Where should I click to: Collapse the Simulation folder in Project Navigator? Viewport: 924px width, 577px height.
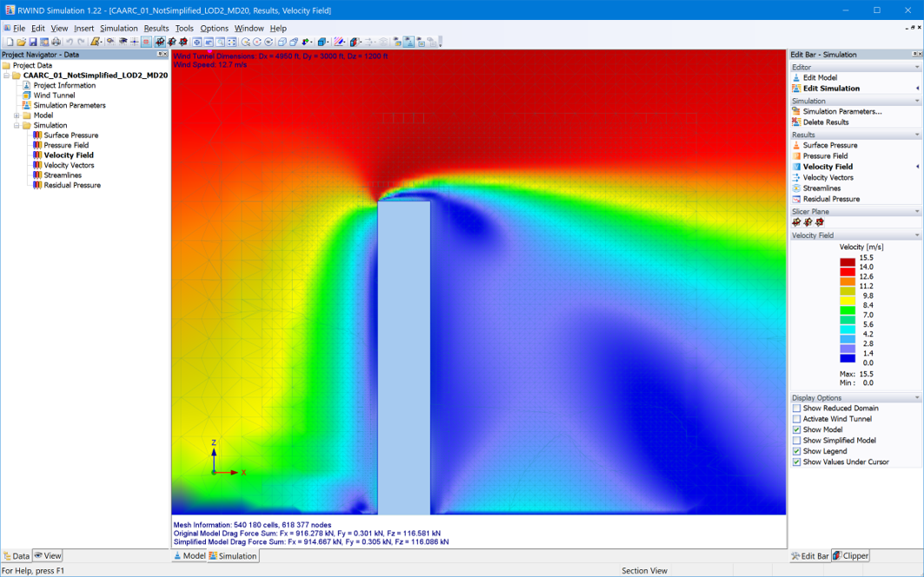click(x=18, y=124)
